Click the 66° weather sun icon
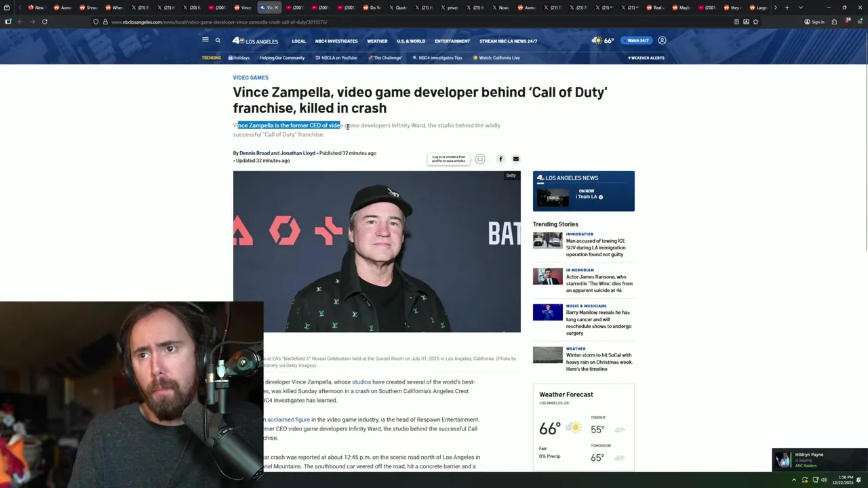This screenshot has height=488, width=868. click(597, 41)
